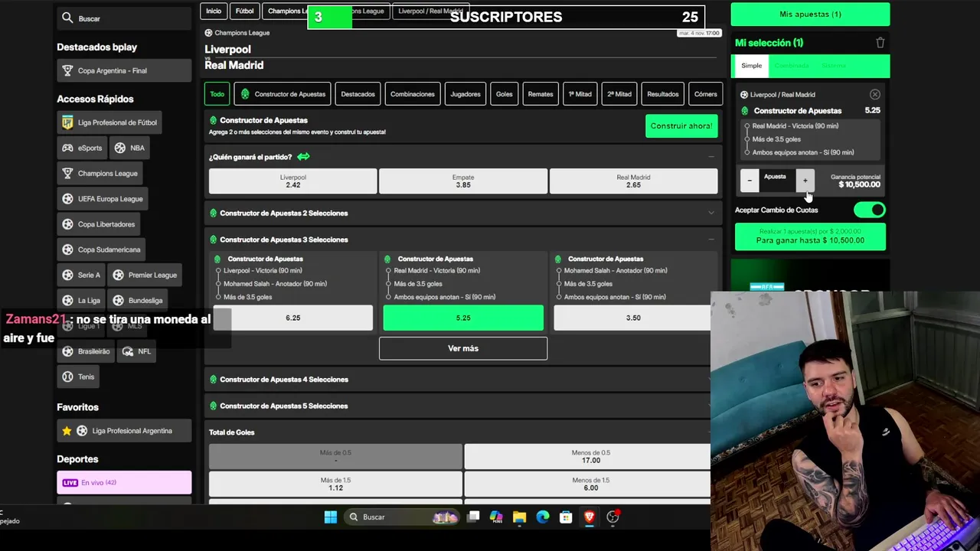Open Microsoft Store from taskbar

coord(566,517)
